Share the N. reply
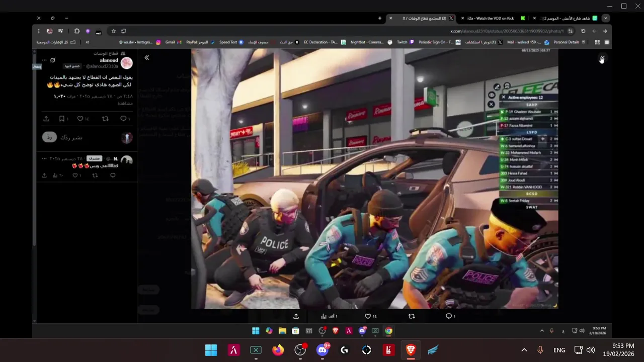Screen dimensions: 644x362 pyautogui.click(x=44, y=175)
